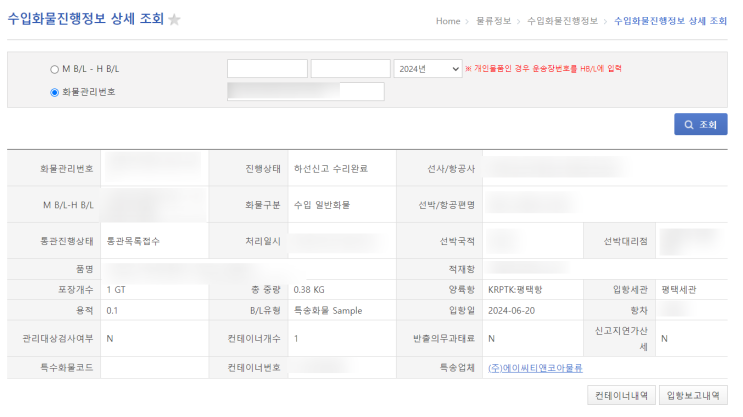The width and height of the screenshot is (743, 417).
Task: Go to 물류정보 in the breadcrumb
Action: pos(493,21)
